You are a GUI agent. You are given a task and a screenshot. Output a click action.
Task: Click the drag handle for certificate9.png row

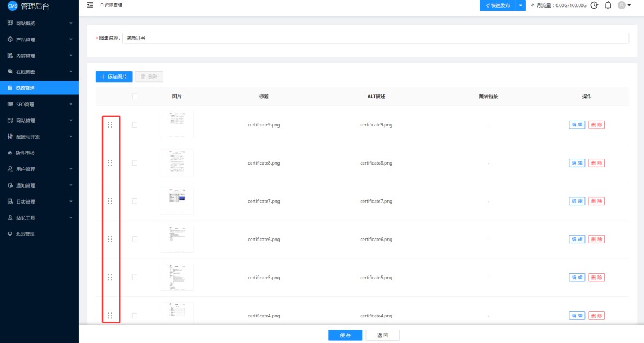click(110, 125)
